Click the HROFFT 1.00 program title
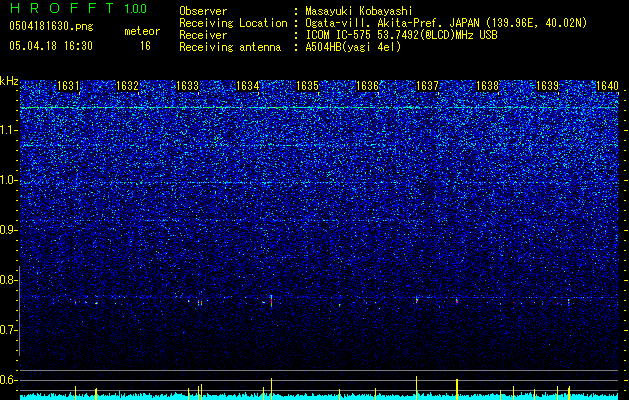 [78, 8]
